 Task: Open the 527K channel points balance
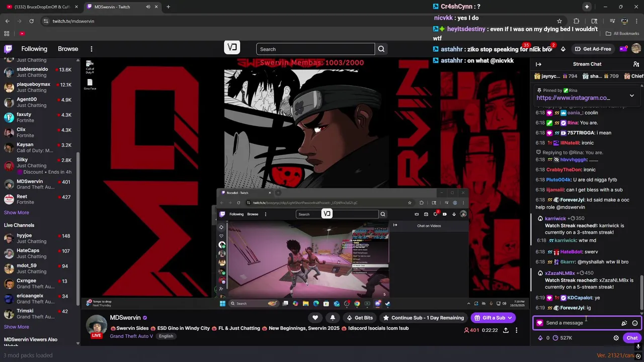click(562, 338)
